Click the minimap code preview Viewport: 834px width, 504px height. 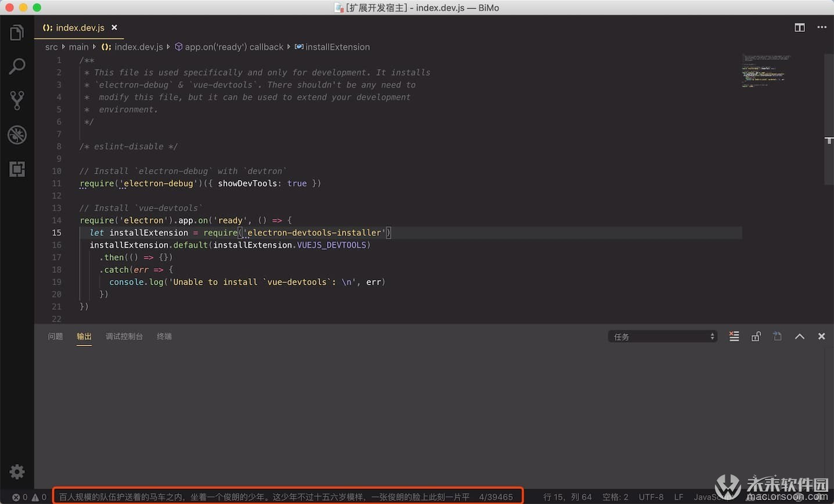click(x=767, y=70)
